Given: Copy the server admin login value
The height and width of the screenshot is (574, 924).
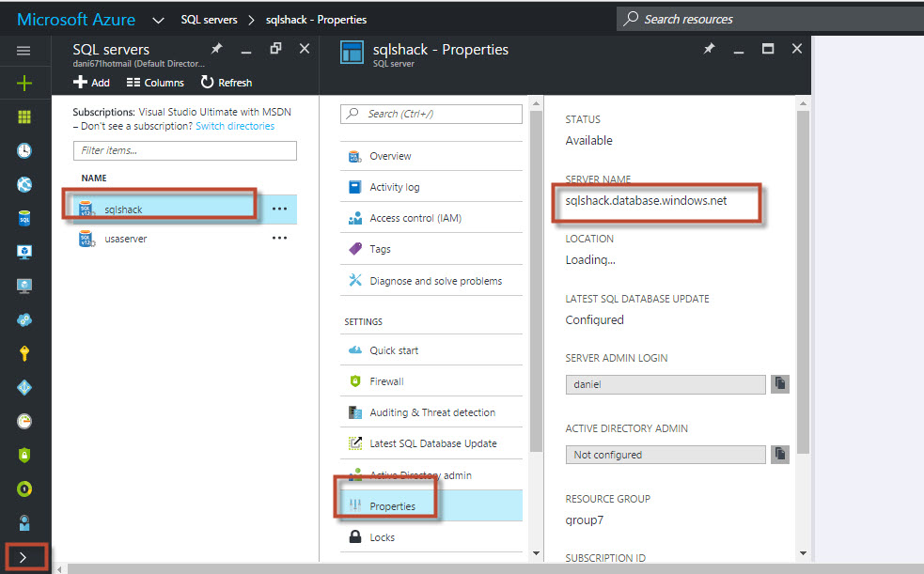Looking at the screenshot, I should (x=780, y=383).
